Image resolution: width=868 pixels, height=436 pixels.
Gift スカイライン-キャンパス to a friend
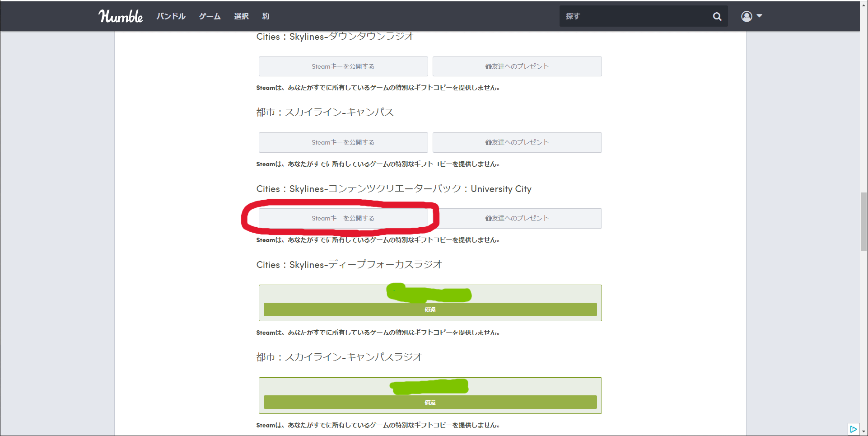[x=517, y=142]
